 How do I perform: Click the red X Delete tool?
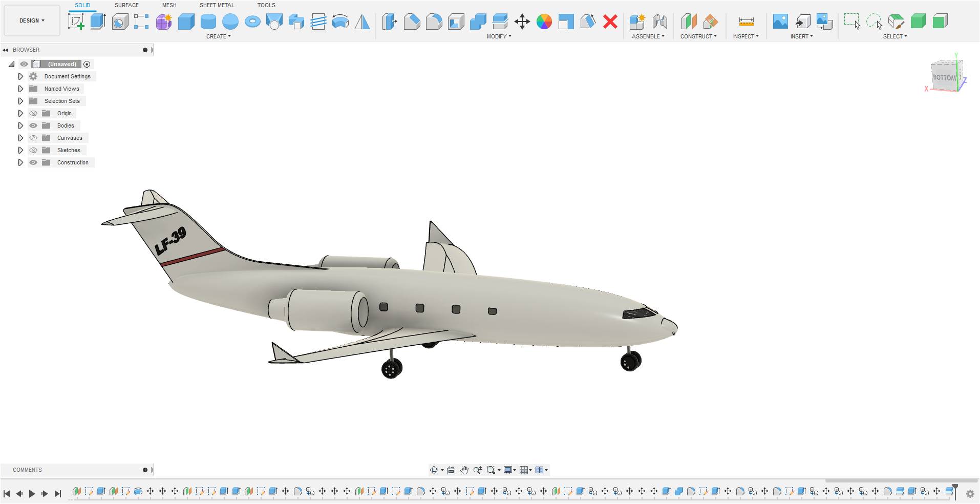(x=610, y=22)
